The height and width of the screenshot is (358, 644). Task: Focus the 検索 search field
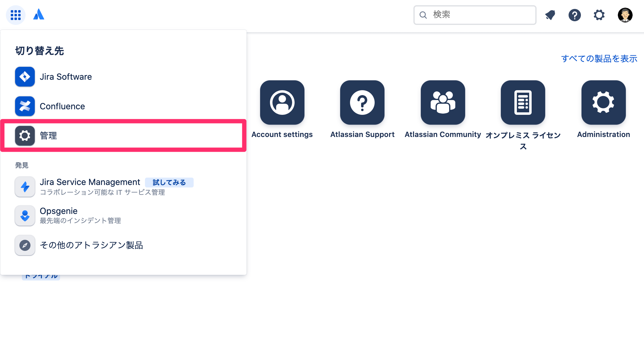475,15
